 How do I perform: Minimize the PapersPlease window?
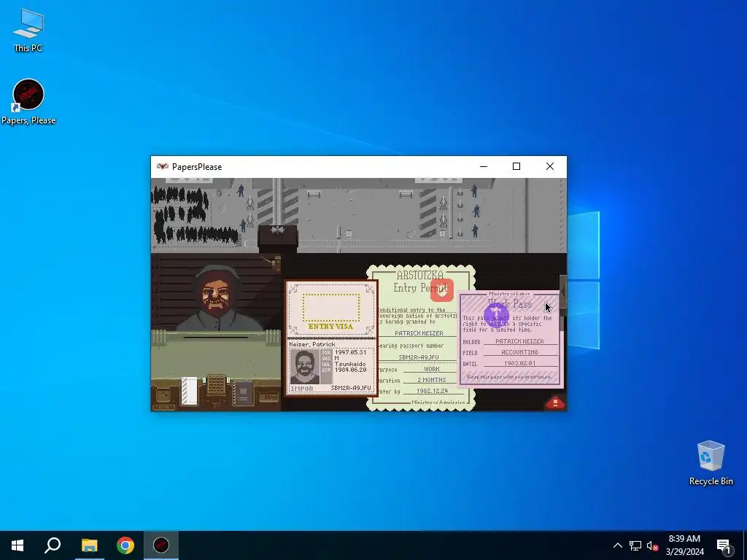coord(484,167)
